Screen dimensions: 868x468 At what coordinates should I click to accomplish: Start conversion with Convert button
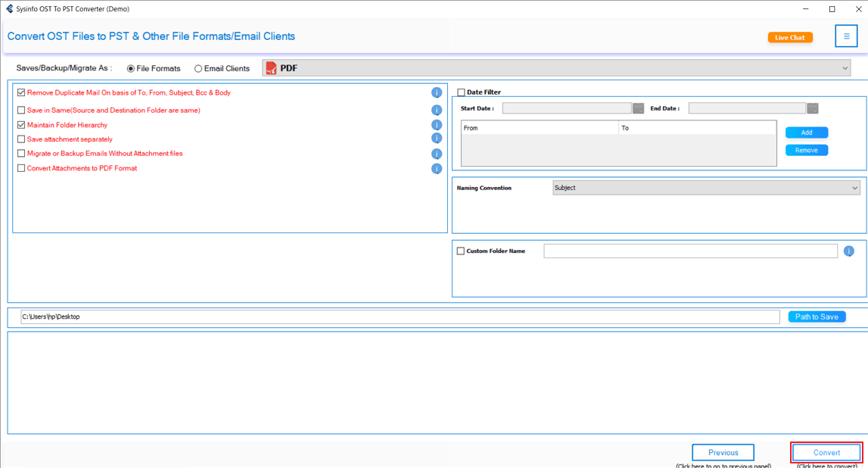826,453
